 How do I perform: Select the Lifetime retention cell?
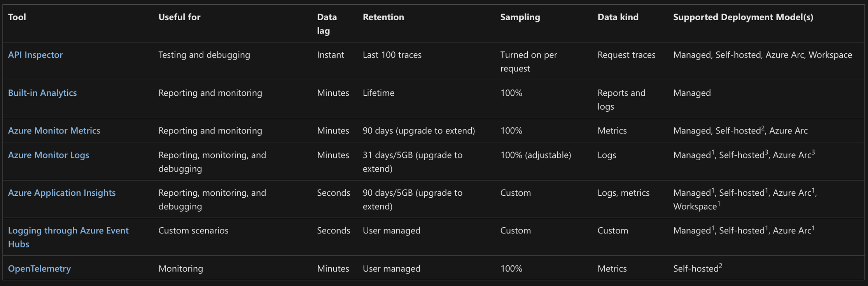click(378, 93)
